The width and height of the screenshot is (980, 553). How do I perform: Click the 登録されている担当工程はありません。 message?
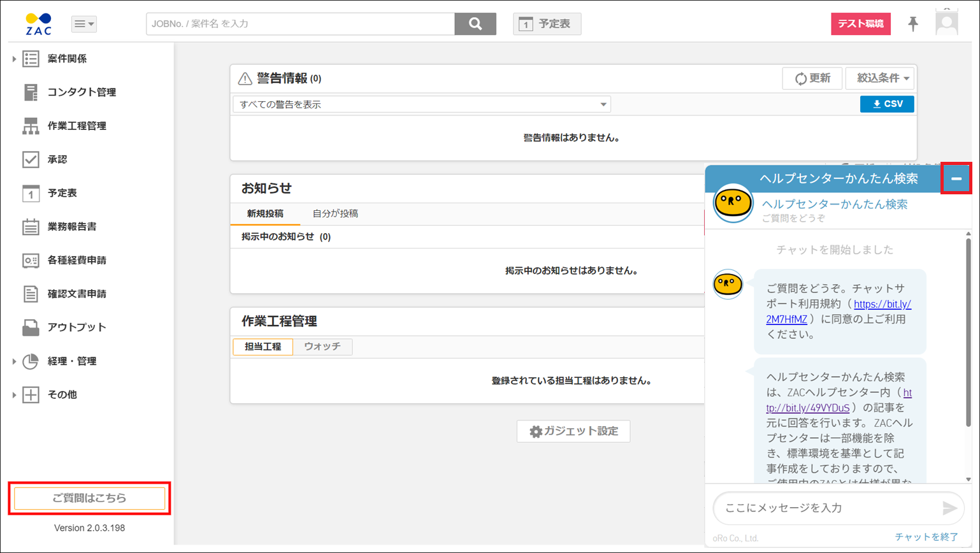tap(572, 381)
